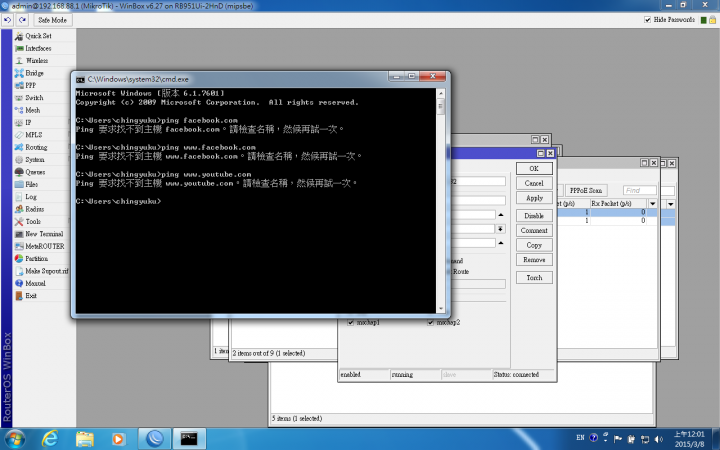Click the network tray icon
The width and height of the screenshot is (720, 450).
(645, 439)
